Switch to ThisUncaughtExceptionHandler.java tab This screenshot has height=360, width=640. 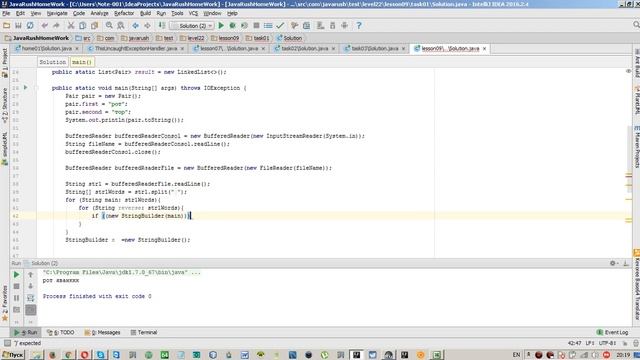136,48
